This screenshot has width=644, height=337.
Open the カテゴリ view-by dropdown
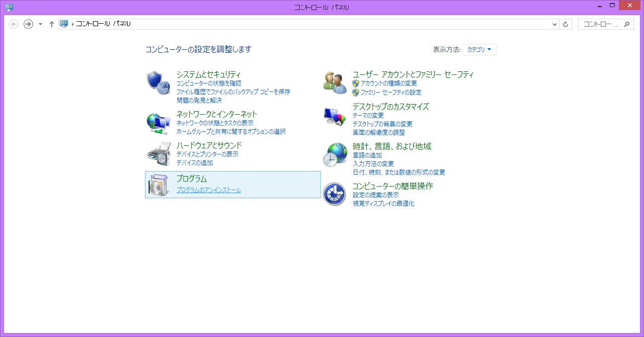(479, 49)
